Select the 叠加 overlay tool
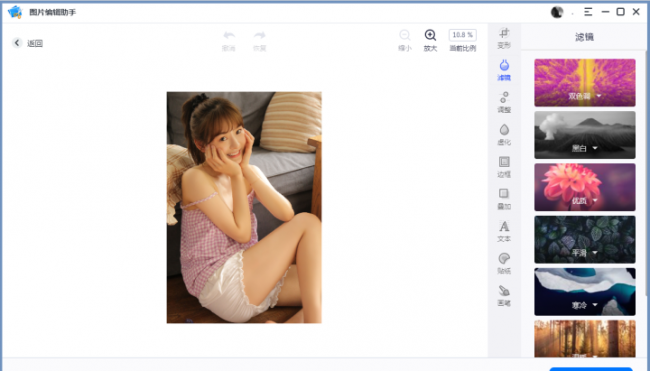Screen dimensions: 650x371 (x=504, y=199)
